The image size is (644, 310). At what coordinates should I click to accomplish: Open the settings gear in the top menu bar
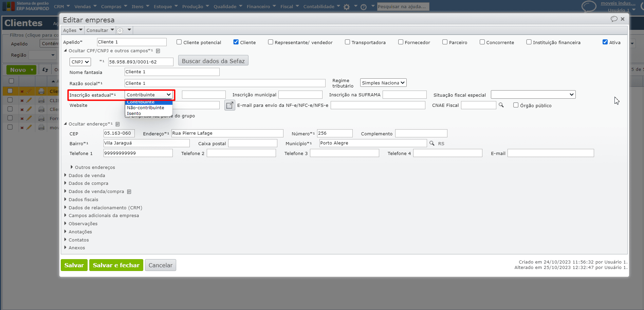(347, 7)
